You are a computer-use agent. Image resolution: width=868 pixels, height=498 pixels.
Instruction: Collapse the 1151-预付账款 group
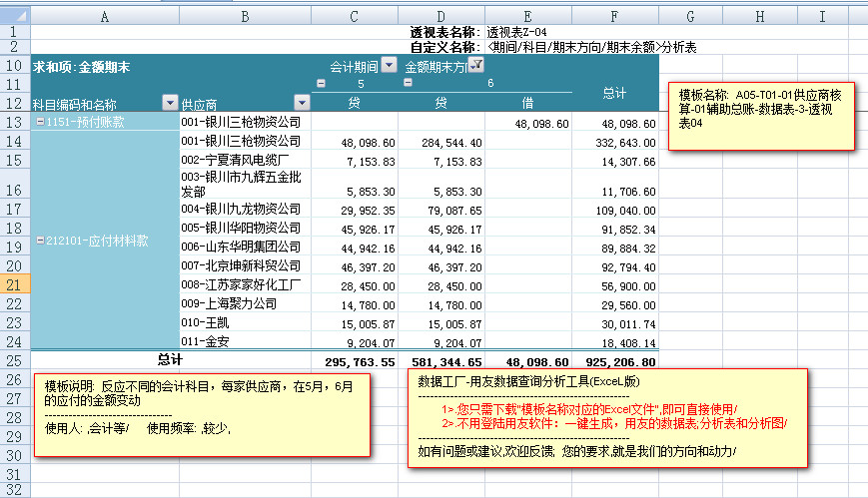[x=39, y=122]
